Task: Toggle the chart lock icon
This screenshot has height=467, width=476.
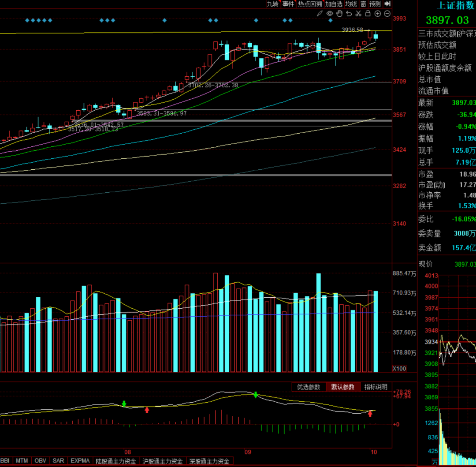Action: click(368, 14)
